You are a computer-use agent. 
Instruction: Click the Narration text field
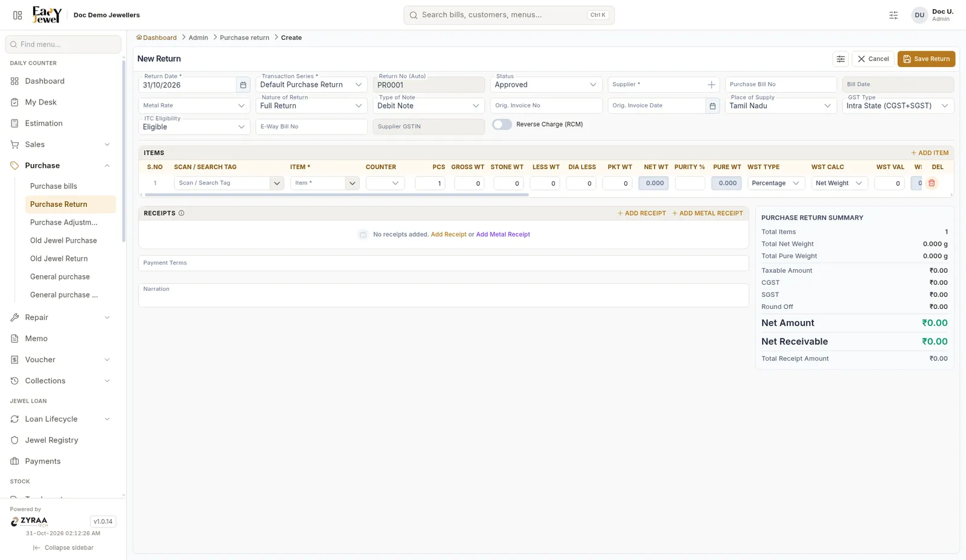pyautogui.click(x=444, y=296)
